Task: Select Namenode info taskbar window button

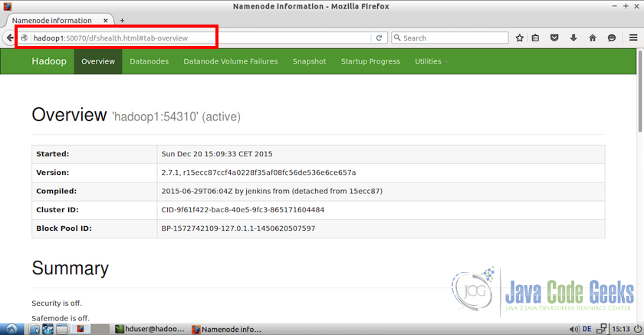Action: 226,330
